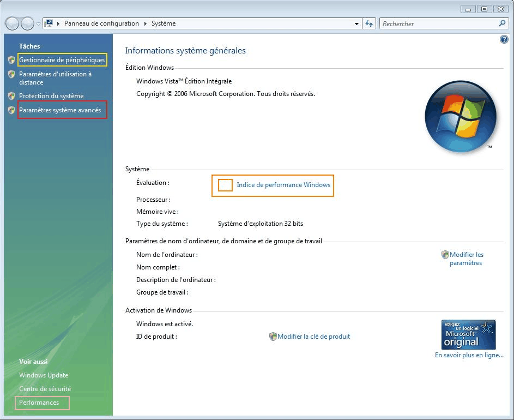514x420 pixels.
Task: Minimize the Système window
Action: click(x=468, y=9)
